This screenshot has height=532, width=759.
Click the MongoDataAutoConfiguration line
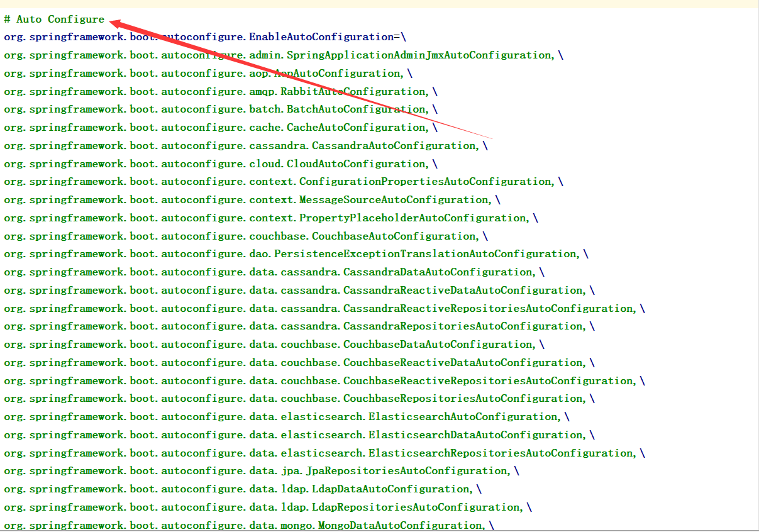pyautogui.click(x=249, y=526)
